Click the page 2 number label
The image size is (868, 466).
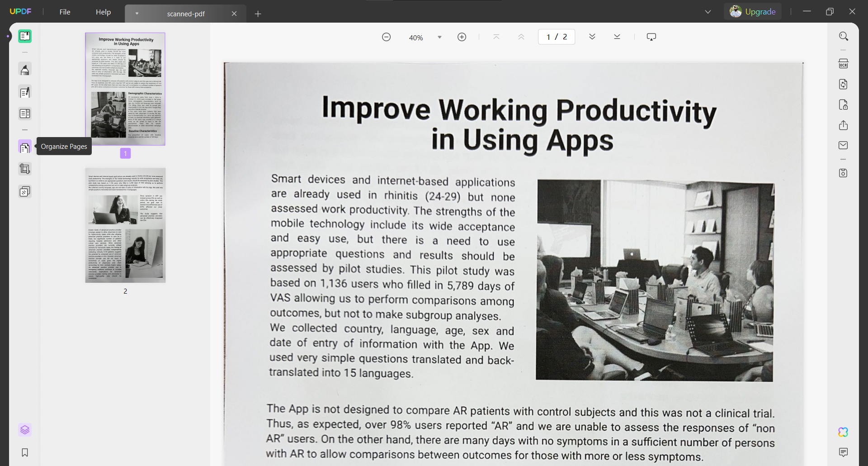(x=125, y=291)
